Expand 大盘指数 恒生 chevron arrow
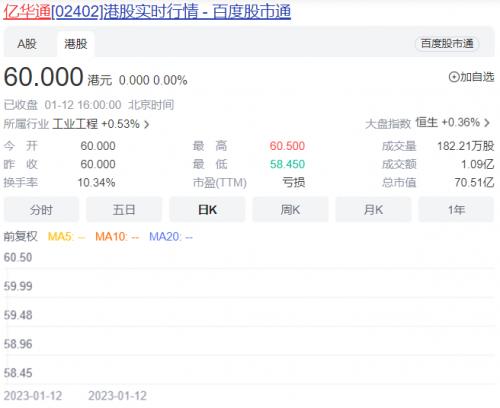Image resolution: width=500 pixels, height=408 pixels. coord(487,123)
